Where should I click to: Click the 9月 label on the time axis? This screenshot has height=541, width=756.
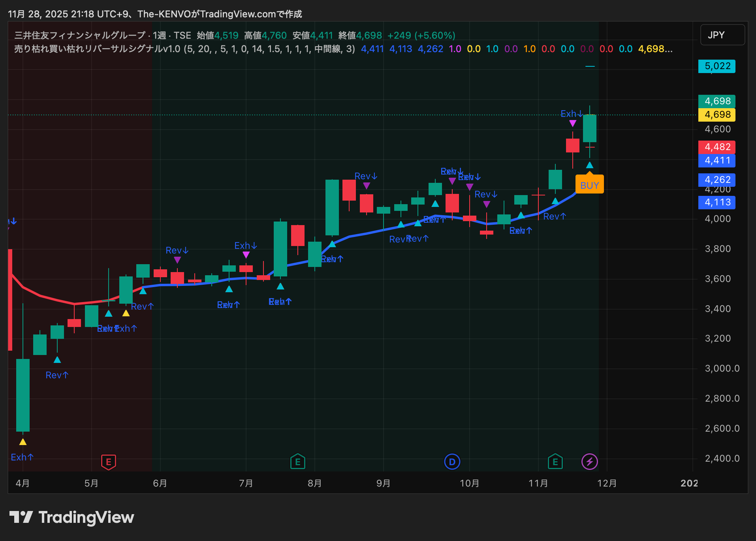pos(383,483)
